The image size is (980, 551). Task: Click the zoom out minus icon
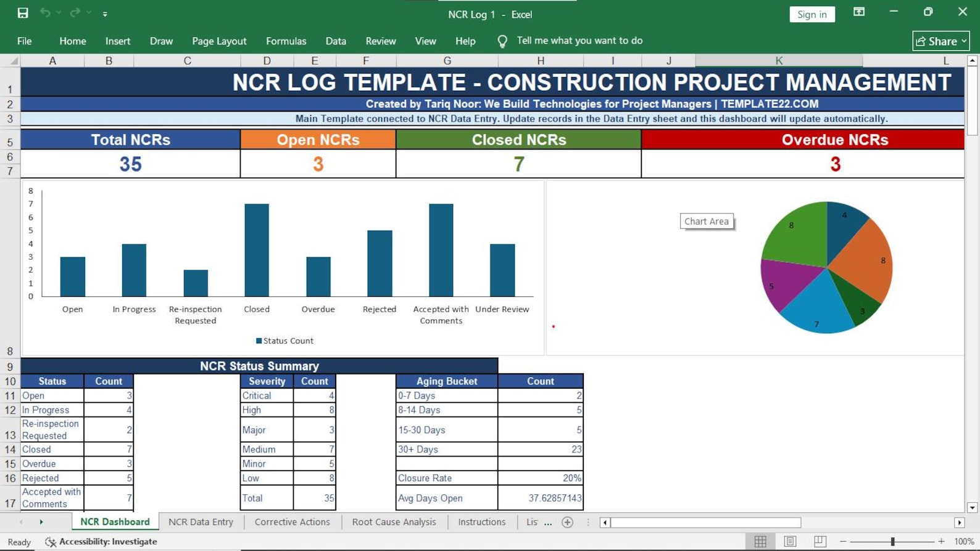pos(843,542)
